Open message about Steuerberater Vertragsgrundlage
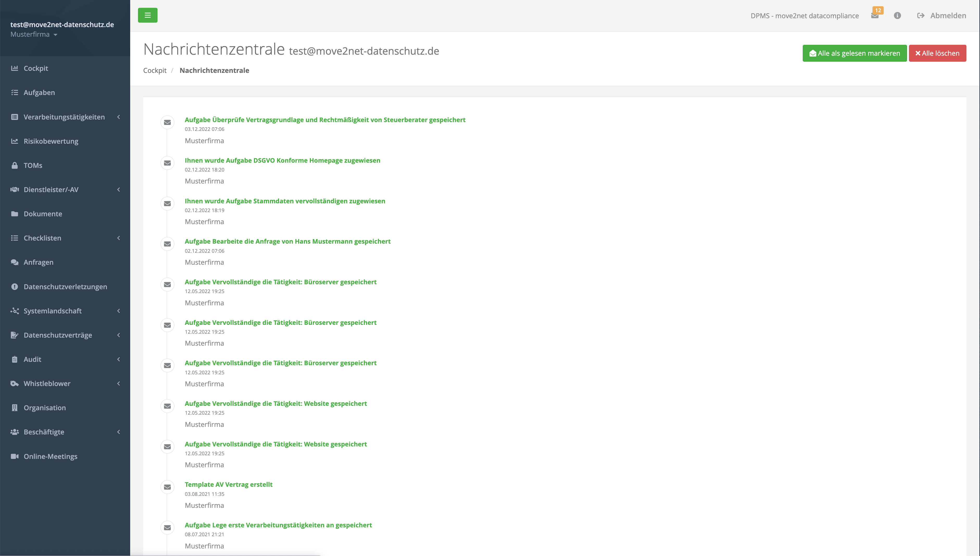 pyautogui.click(x=325, y=120)
